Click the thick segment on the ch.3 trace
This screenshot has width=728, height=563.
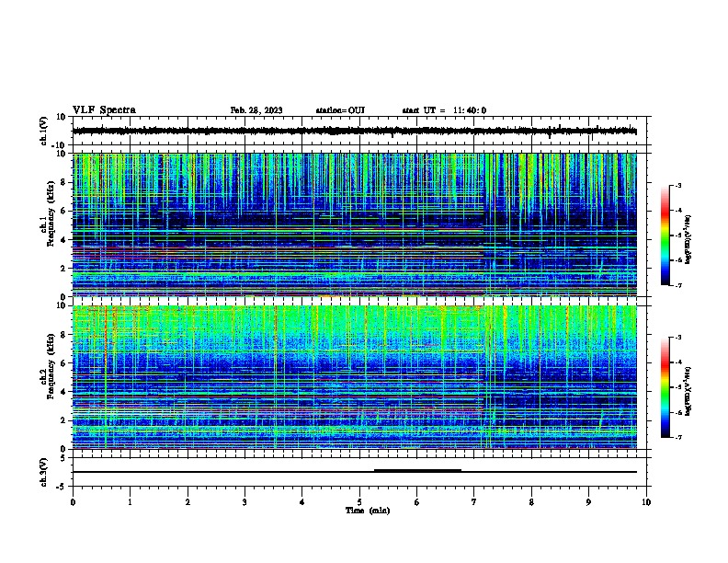coord(417,471)
